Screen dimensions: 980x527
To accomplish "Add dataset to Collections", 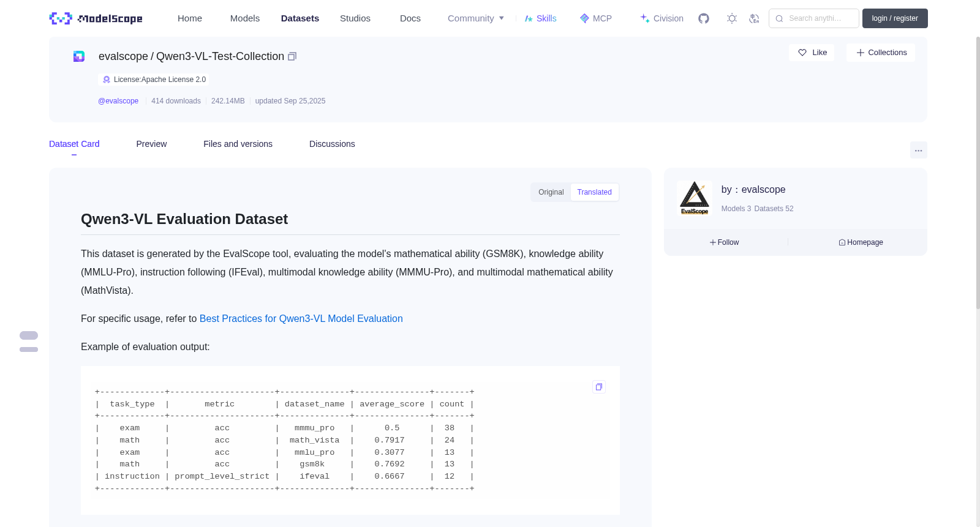I will pyautogui.click(x=881, y=53).
